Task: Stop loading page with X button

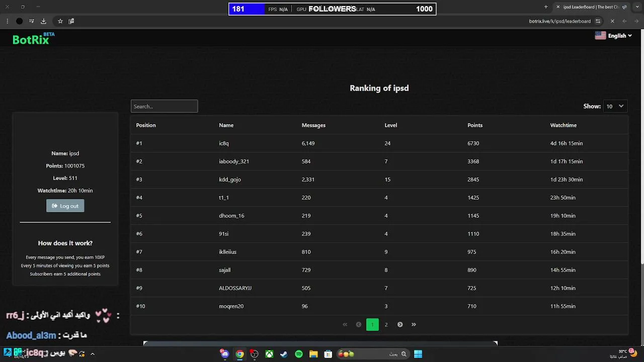Action: (612, 21)
